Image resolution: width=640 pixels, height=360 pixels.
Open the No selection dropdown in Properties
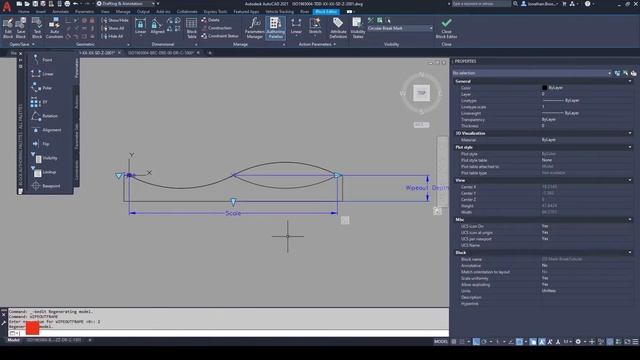531,73
